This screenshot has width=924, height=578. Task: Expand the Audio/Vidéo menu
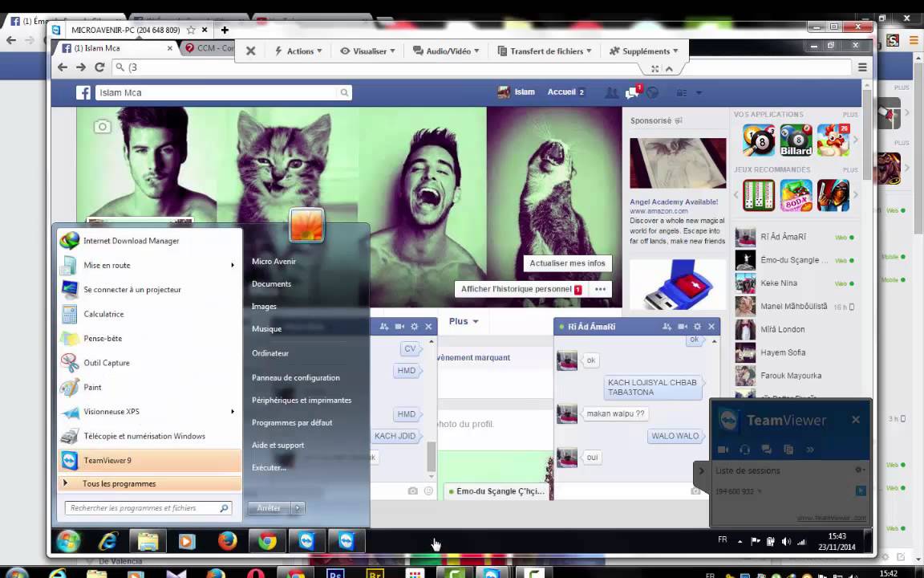point(446,51)
